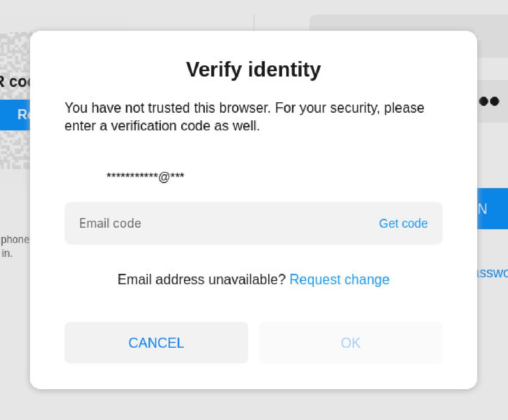
Task: Click the masked email address text
Action: pos(145,177)
